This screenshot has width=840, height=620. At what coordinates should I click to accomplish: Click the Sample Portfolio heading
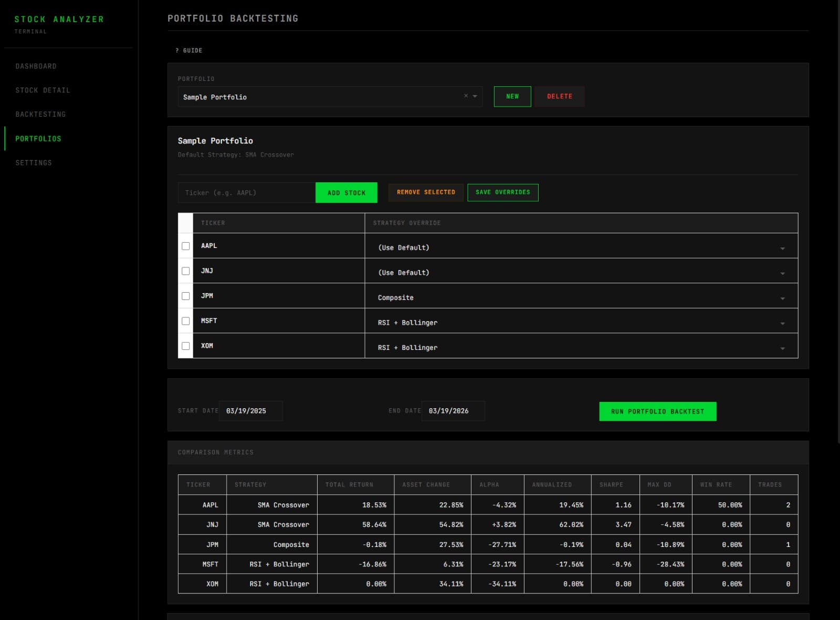pyautogui.click(x=215, y=141)
